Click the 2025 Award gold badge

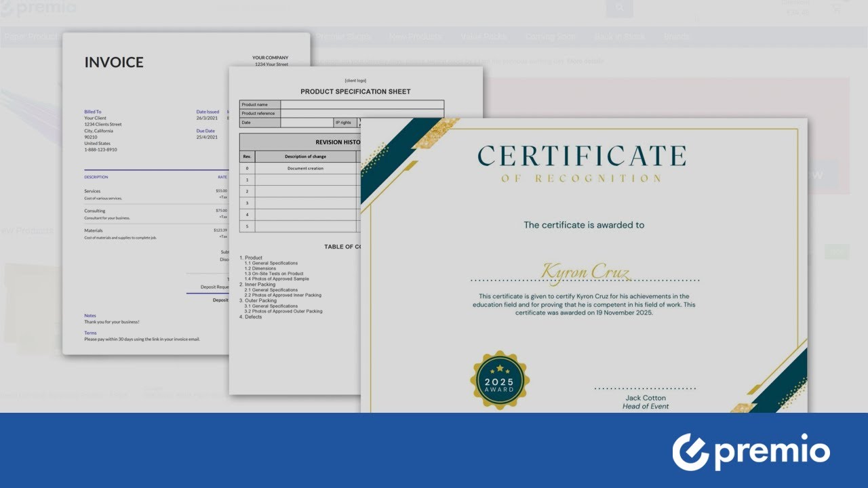tap(500, 380)
